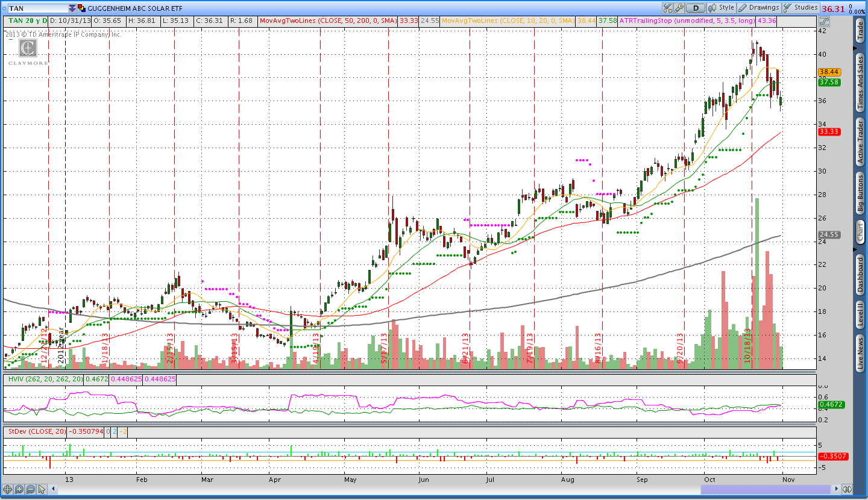Viewport: 868px width, 500px height.
Task: Click the TAN 20 y D chart label
Action: click(28, 20)
